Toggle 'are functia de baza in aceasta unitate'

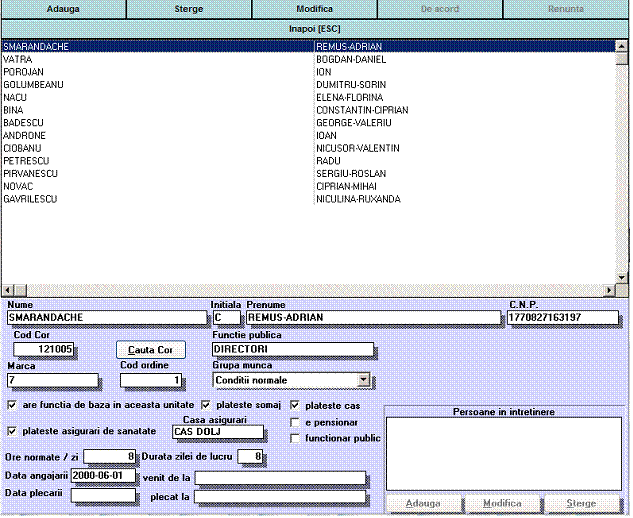pyautogui.click(x=12, y=406)
